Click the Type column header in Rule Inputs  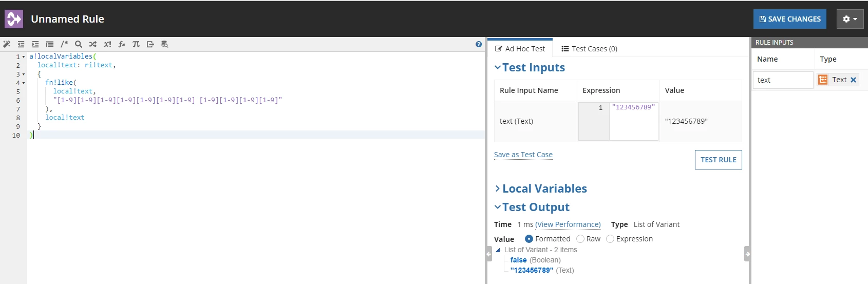pyautogui.click(x=828, y=59)
